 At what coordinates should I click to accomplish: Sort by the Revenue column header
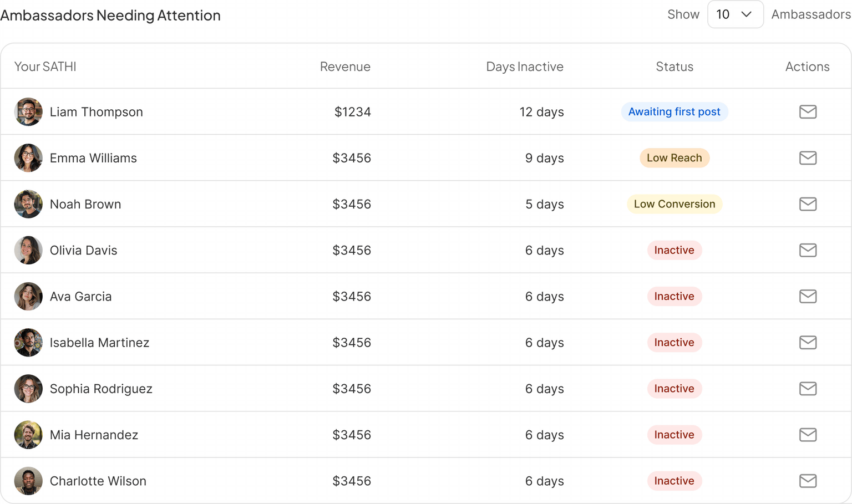[345, 67]
